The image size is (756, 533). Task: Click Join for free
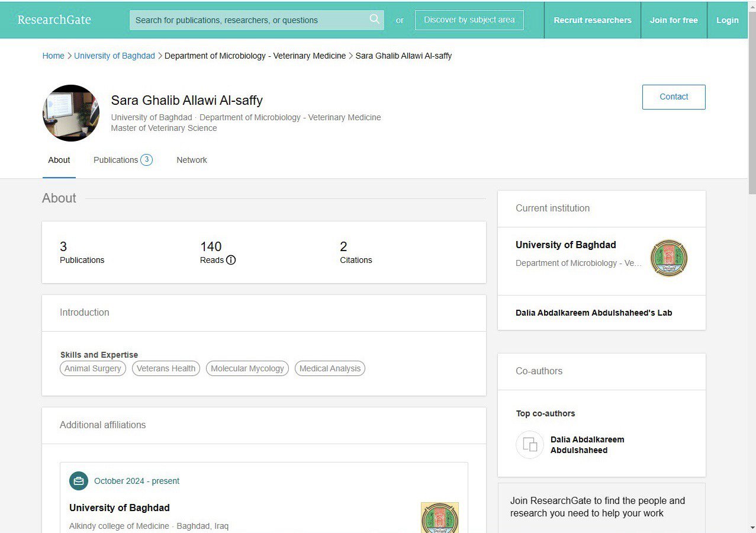tap(674, 20)
